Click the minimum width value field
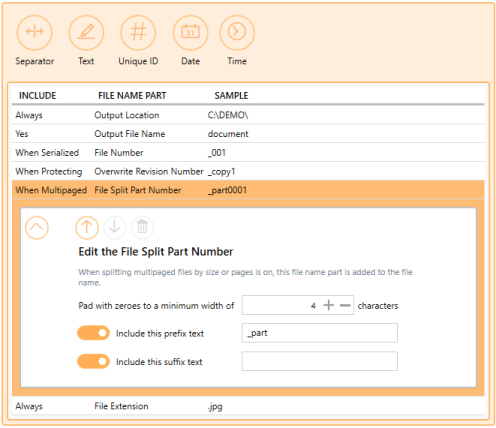 [x=298, y=305]
